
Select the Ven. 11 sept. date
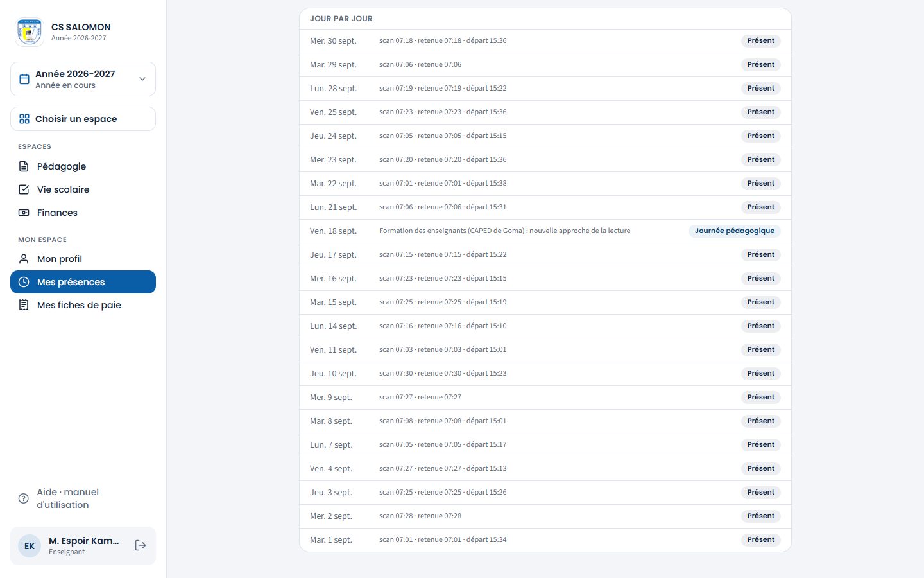point(333,350)
